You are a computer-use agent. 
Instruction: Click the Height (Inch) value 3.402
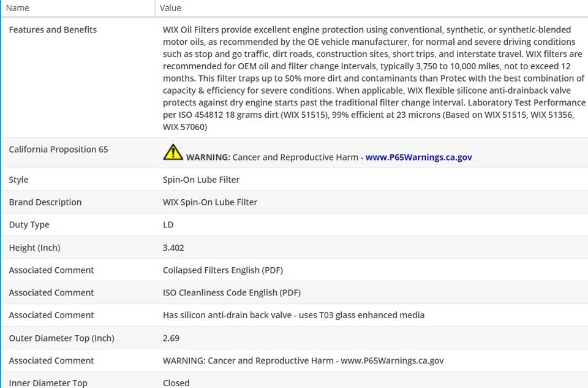click(x=173, y=248)
